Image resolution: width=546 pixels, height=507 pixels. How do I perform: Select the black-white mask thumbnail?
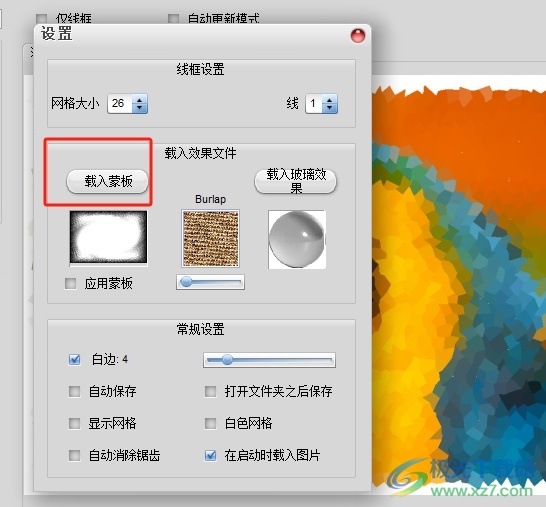tap(109, 237)
